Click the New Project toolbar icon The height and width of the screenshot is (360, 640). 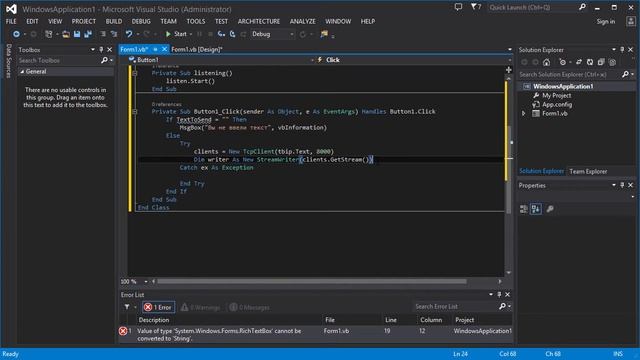pyautogui.click(x=49, y=34)
